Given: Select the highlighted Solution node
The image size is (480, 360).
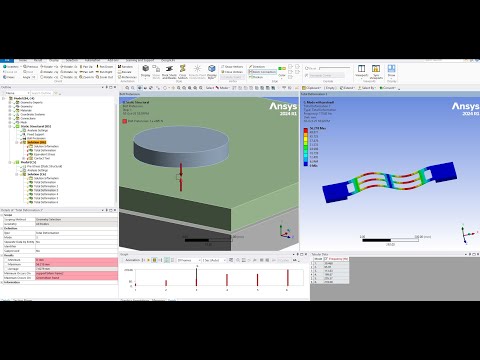Looking at the screenshot, I should 37,142.
